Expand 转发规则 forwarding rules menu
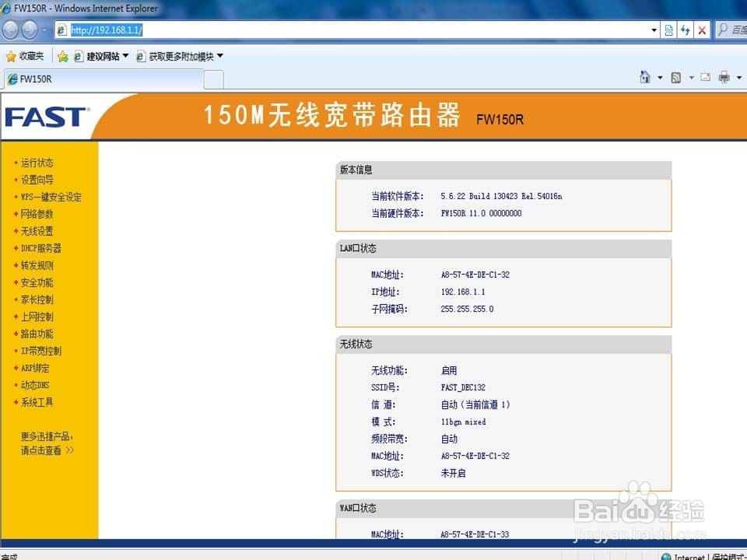Screen dimensions: 747x560 pyautogui.click(x=37, y=266)
